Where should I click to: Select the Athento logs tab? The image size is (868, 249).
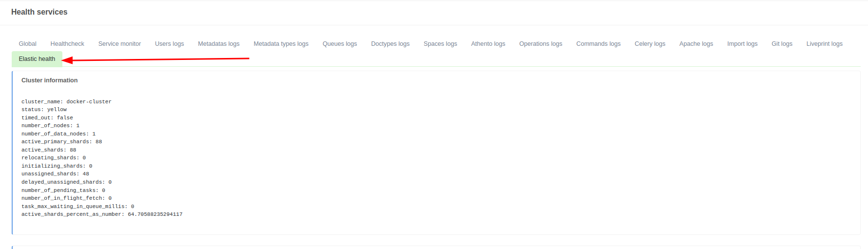[488, 44]
